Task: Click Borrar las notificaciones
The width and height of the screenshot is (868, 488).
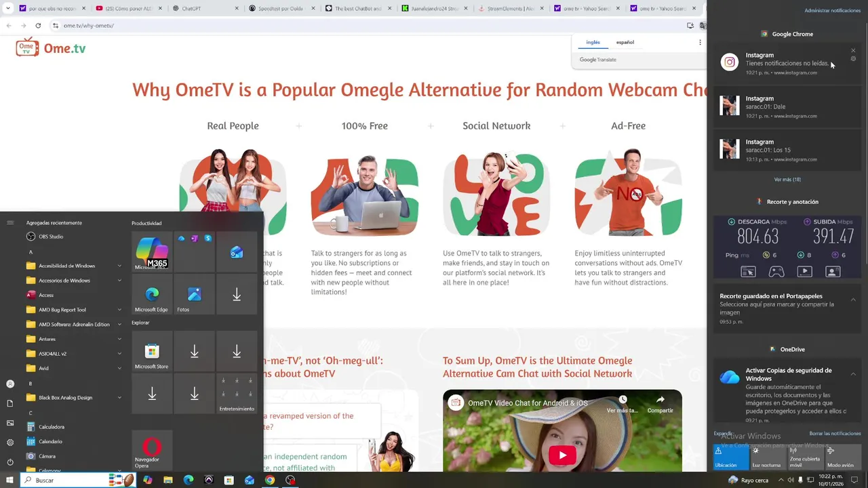Action: (835, 433)
